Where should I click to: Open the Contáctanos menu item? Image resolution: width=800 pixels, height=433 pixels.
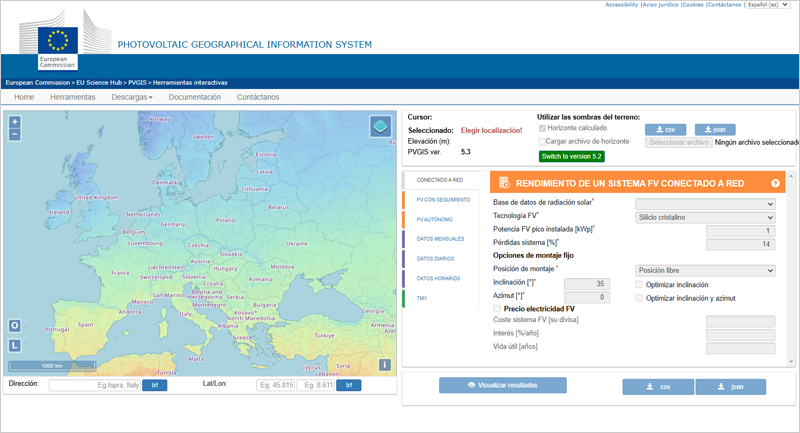coord(258,97)
